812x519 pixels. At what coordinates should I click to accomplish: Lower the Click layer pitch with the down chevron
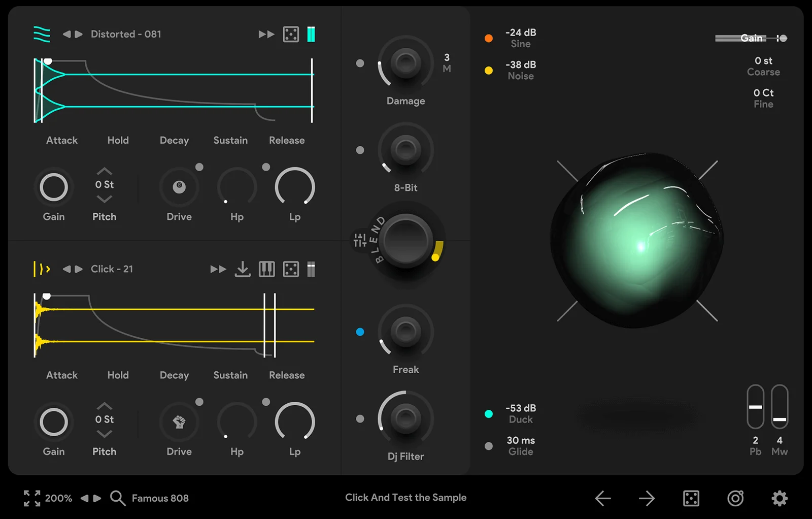point(105,434)
